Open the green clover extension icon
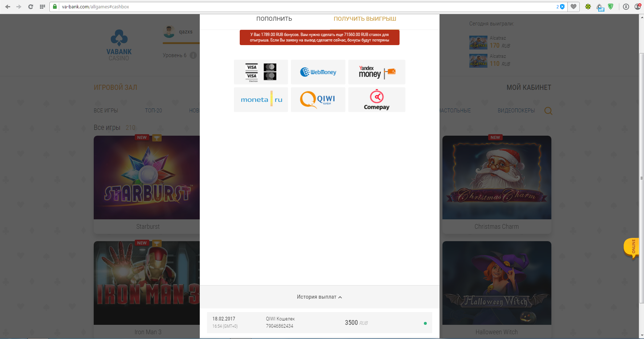644x339 pixels. (x=588, y=7)
